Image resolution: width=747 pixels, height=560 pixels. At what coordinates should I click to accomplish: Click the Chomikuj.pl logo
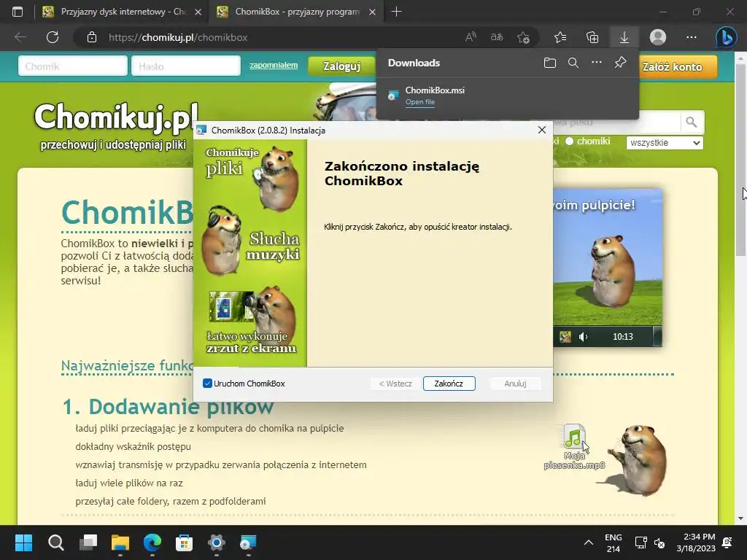click(116, 116)
